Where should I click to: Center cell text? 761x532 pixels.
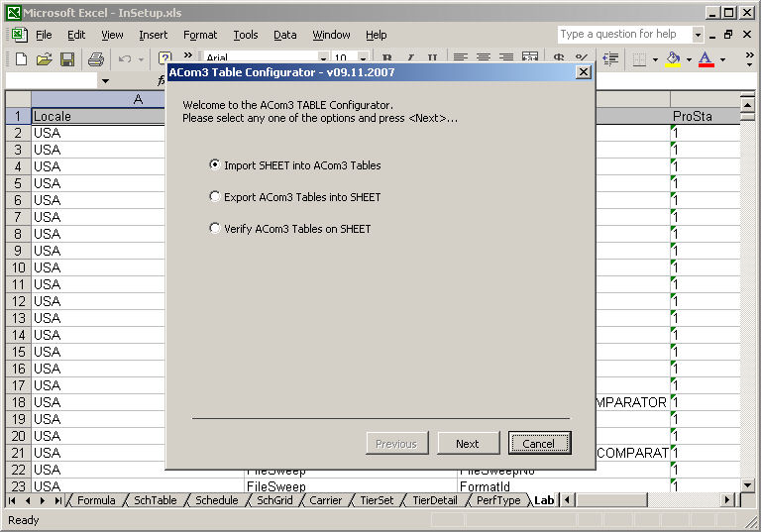pyautogui.click(x=483, y=58)
